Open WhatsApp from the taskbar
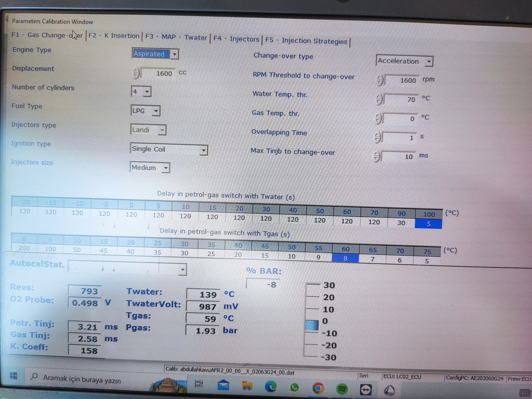 (294, 387)
